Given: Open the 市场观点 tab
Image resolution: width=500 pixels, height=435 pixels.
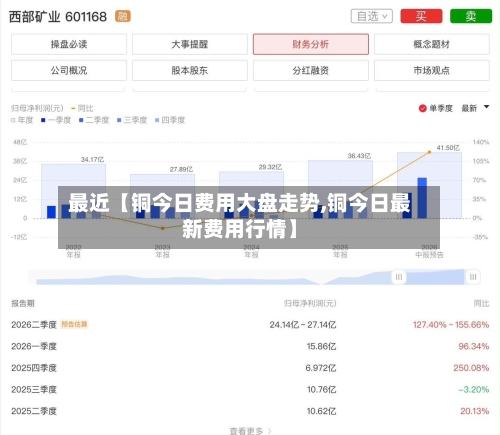Looking at the screenshot, I should point(432,70).
